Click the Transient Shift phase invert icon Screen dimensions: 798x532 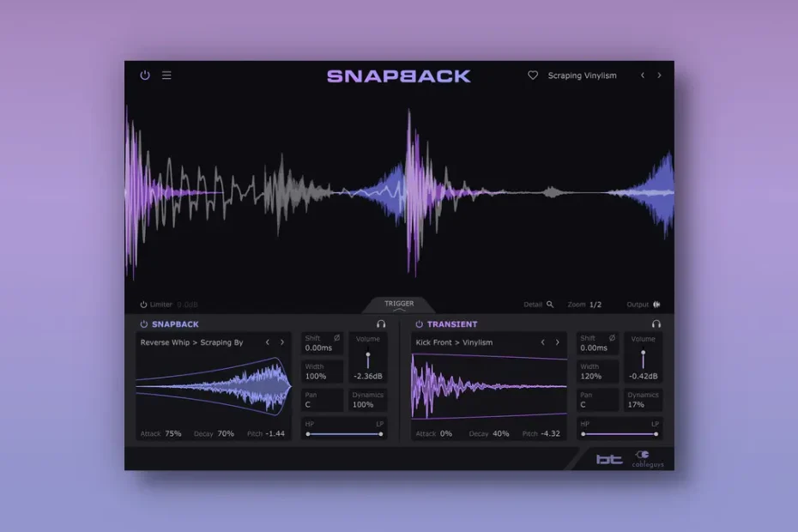point(612,338)
